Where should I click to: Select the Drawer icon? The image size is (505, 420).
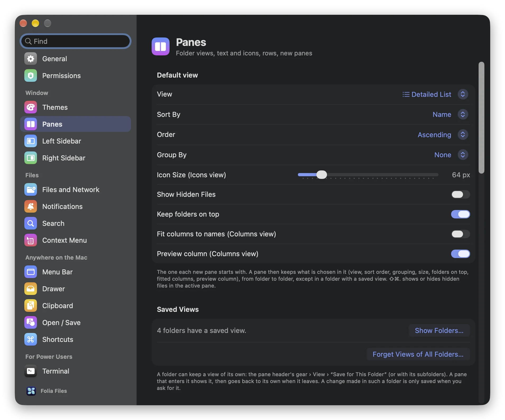31,289
